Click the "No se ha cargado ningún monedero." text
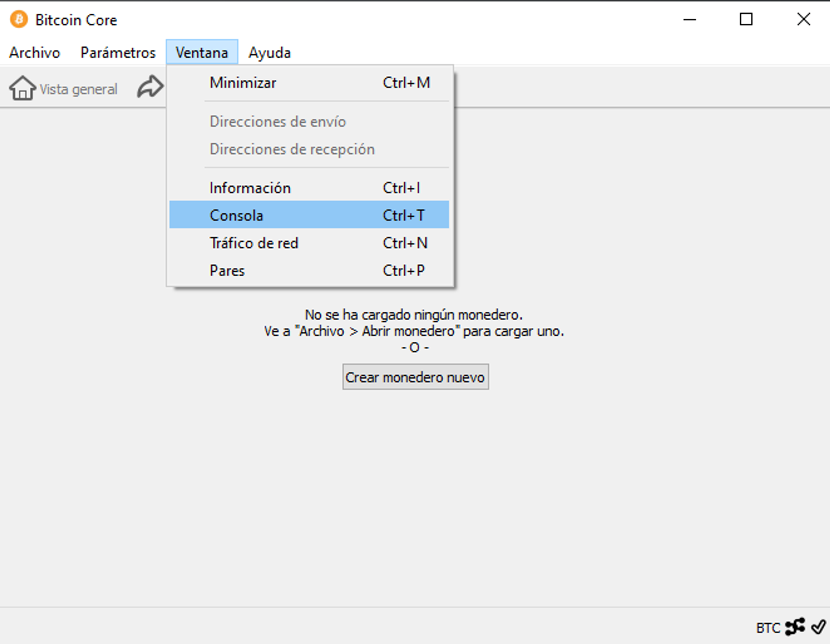Image resolution: width=830 pixels, height=644 pixels. [414, 315]
